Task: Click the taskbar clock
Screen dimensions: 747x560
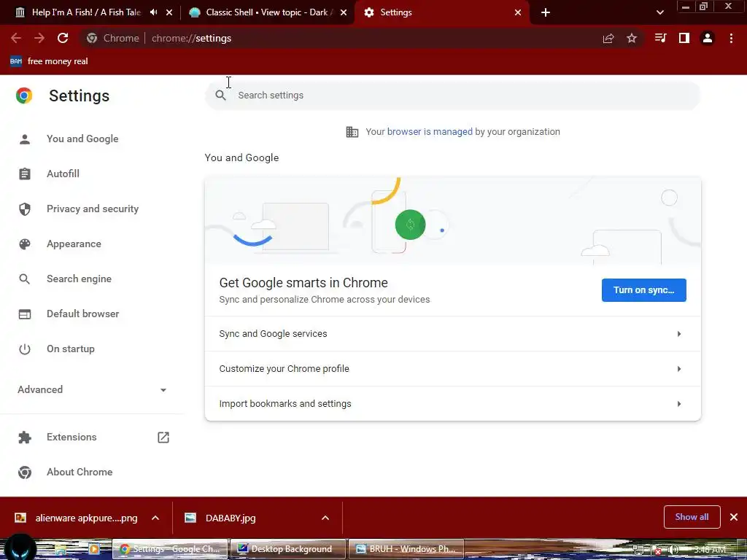Action: [x=710, y=550]
